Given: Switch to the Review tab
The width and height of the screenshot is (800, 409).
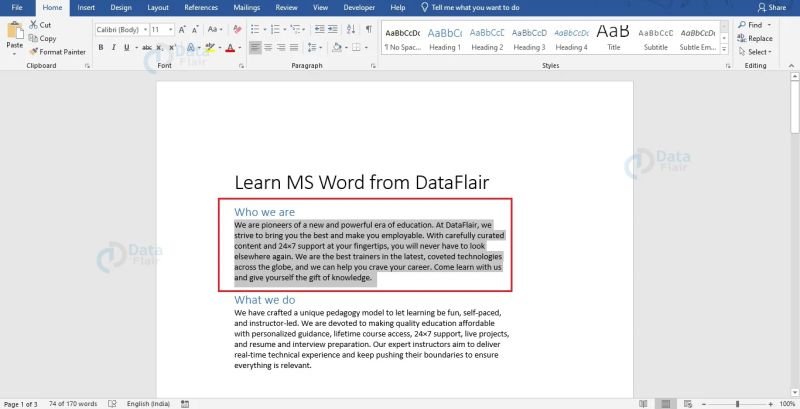Looking at the screenshot, I should [x=286, y=8].
